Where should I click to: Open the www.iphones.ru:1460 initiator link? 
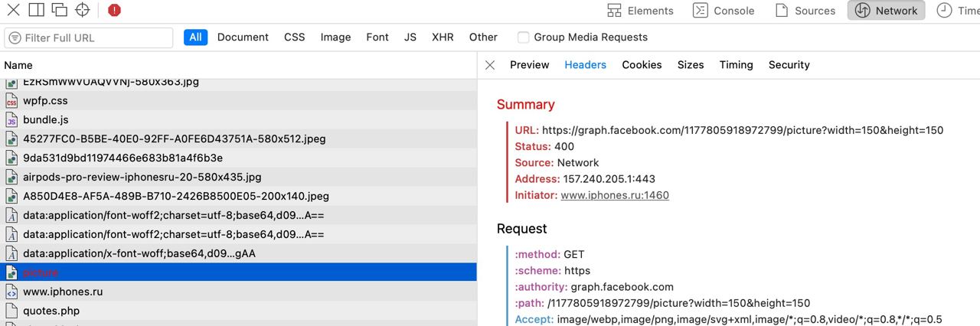615,195
